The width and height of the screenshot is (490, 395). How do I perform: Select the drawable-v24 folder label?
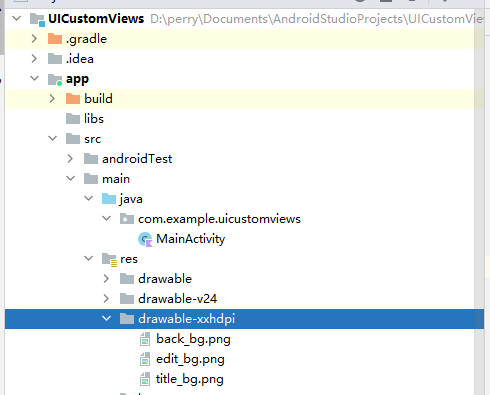(177, 299)
